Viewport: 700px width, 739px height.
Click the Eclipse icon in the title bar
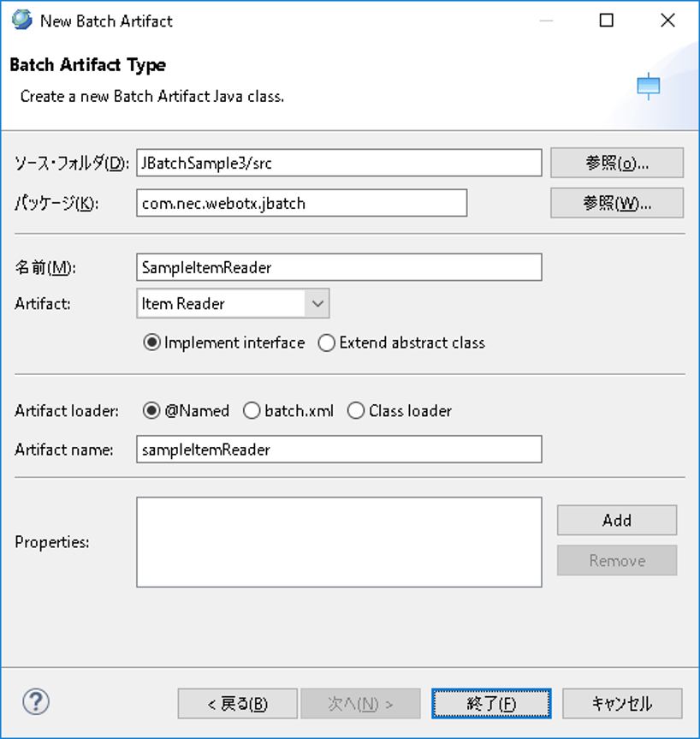coord(21,21)
